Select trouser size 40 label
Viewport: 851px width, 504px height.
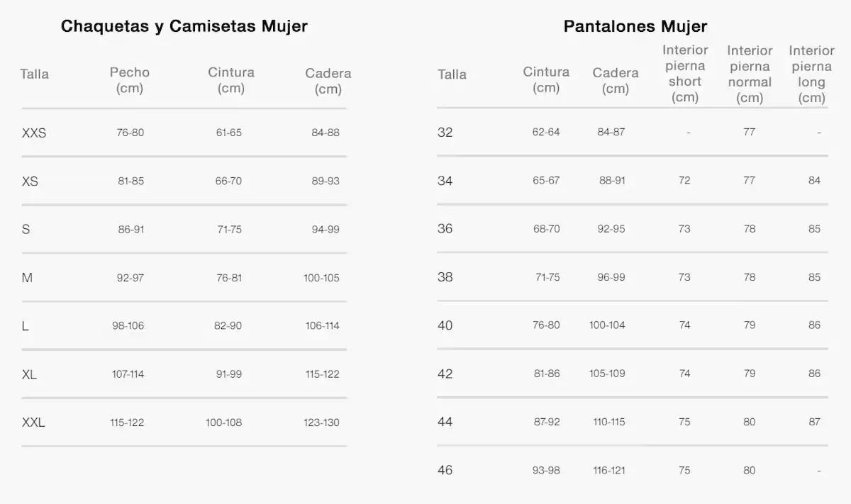[x=445, y=325]
